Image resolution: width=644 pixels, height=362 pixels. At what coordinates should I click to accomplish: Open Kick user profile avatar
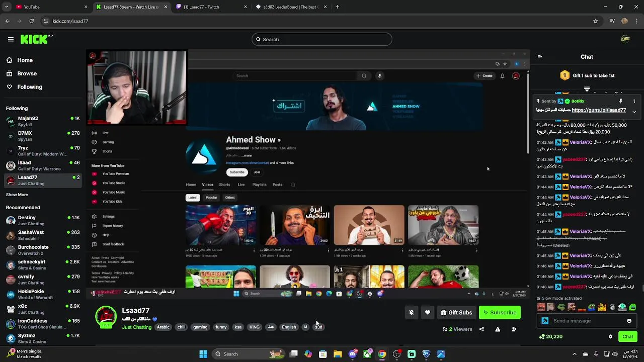[x=625, y=39]
